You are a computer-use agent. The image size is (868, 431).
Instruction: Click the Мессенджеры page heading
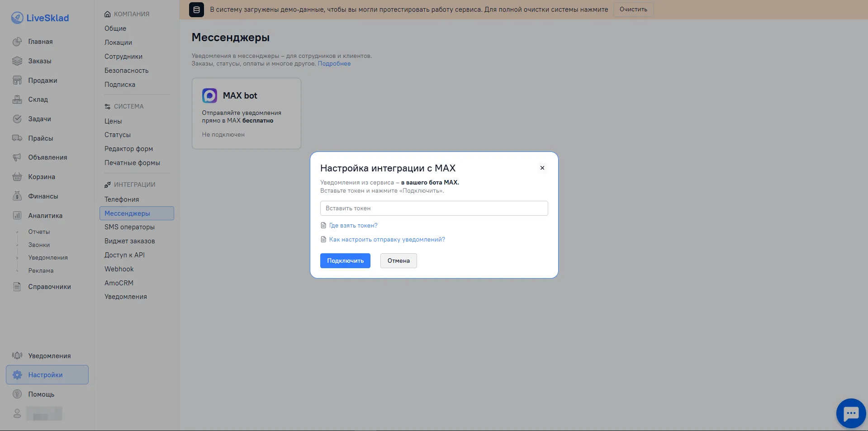click(x=231, y=38)
